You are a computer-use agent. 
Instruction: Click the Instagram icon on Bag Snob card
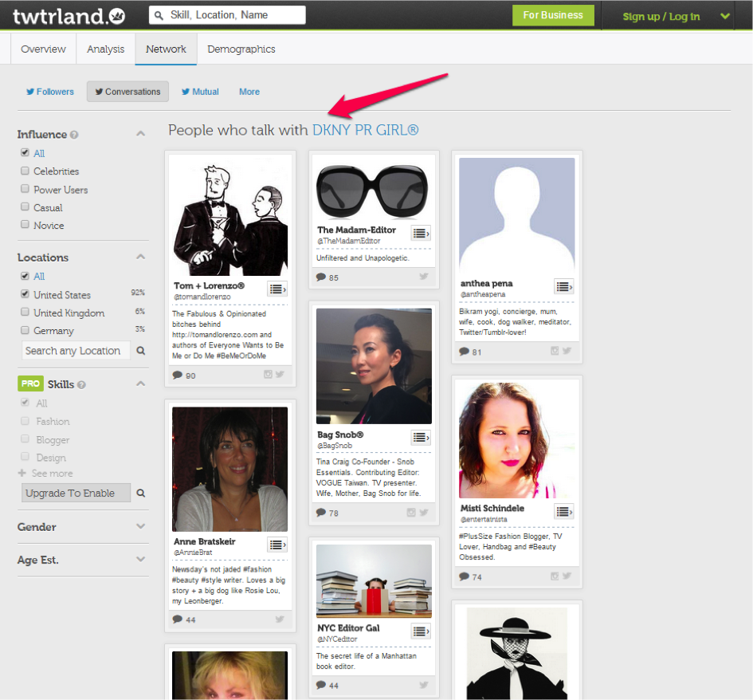point(411,512)
